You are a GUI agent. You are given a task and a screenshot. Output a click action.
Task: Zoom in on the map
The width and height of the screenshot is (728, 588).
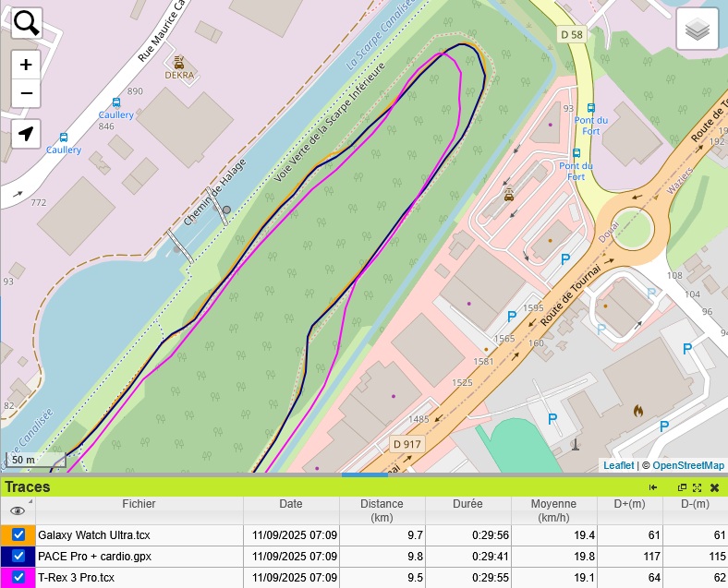26,65
